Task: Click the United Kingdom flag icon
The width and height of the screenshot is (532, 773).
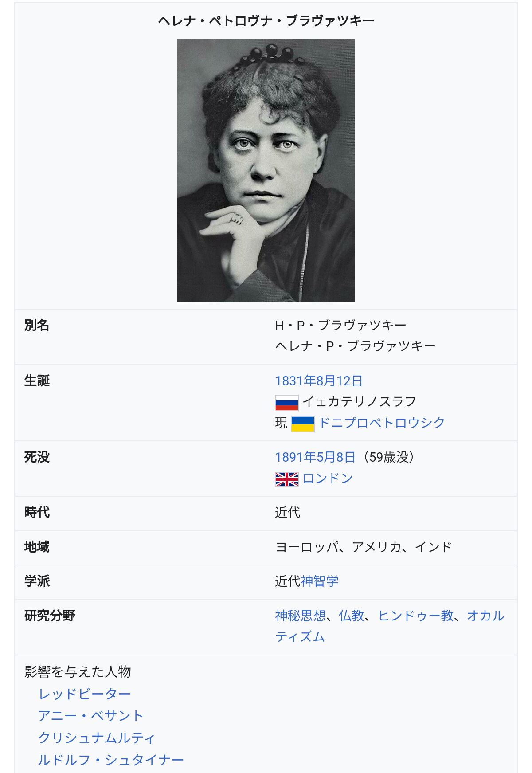Action: click(x=286, y=479)
